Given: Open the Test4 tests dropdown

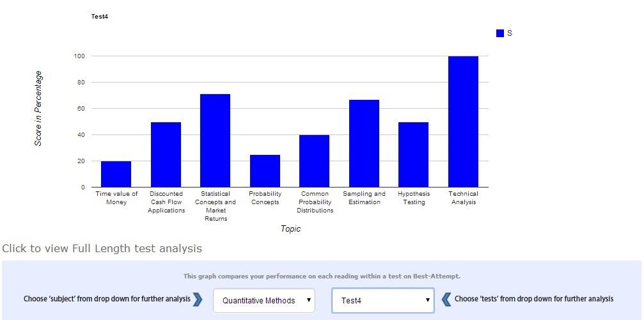Looking at the screenshot, I should (x=383, y=300).
